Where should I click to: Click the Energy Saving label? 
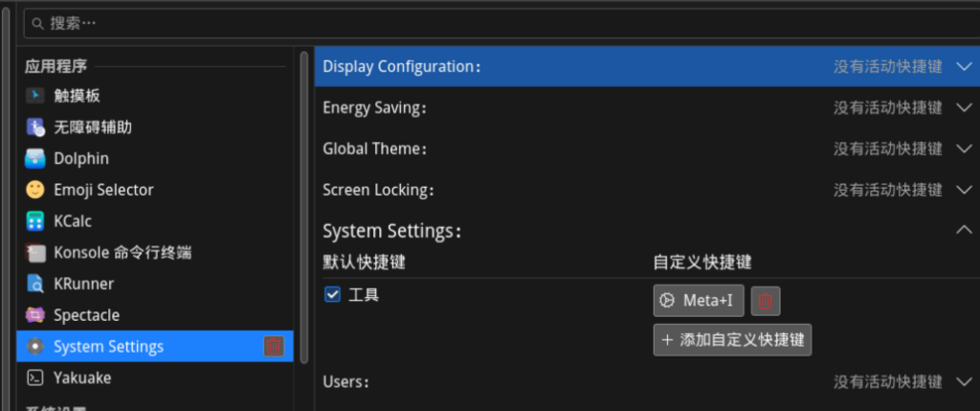pyautogui.click(x=374, y=107)
